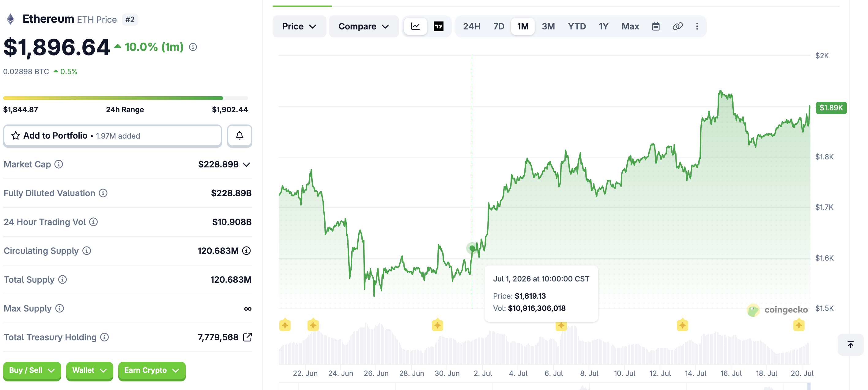This screenshot has height=390, width=868.
Task: Switch chart to the 3M range
Action: (548, 26)
